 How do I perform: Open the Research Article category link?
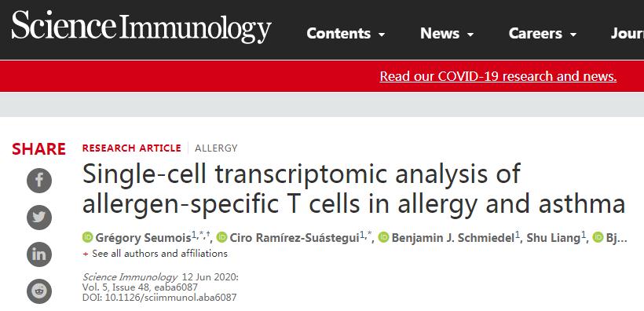pos(131,148)
